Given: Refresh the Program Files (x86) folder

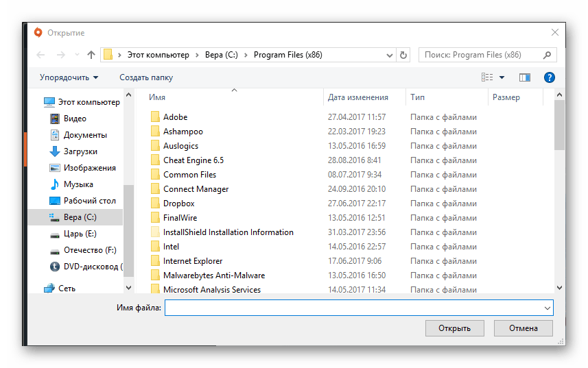Looking at the screenshot, I should [403, 55].
